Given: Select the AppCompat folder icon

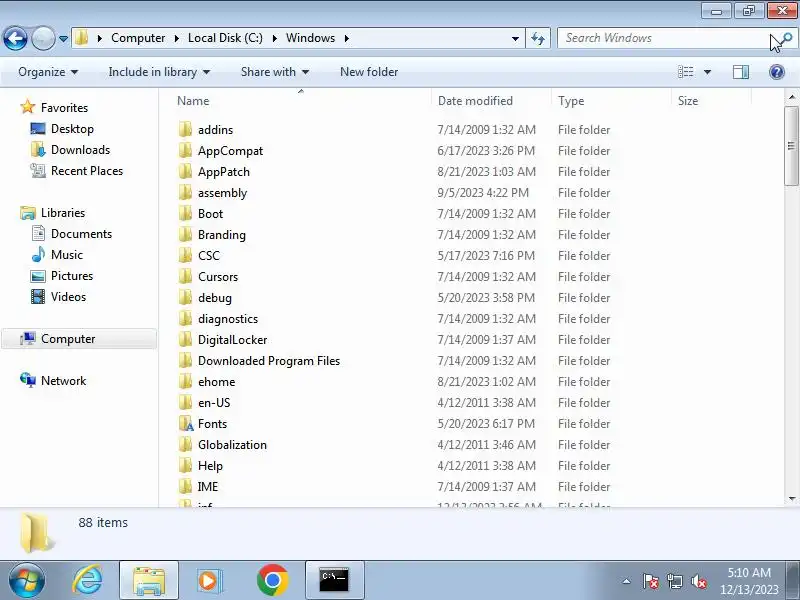Looking at the screenshot, I should coord(185,151).
